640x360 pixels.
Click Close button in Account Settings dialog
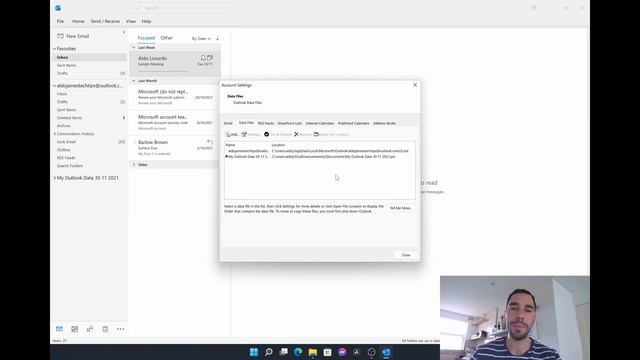(406, 255)
